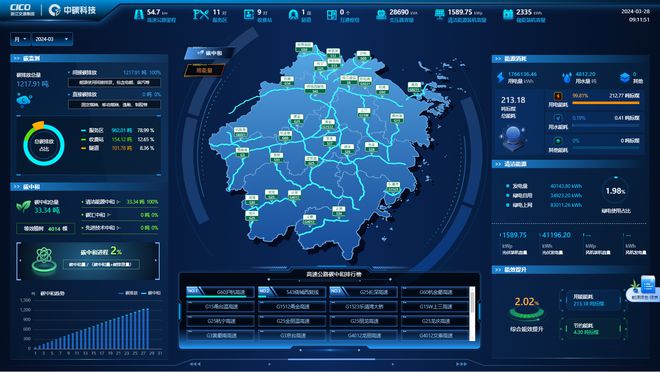
Task: Click the orange 99.81% electricity progress bar
Action: pos(606,103)
